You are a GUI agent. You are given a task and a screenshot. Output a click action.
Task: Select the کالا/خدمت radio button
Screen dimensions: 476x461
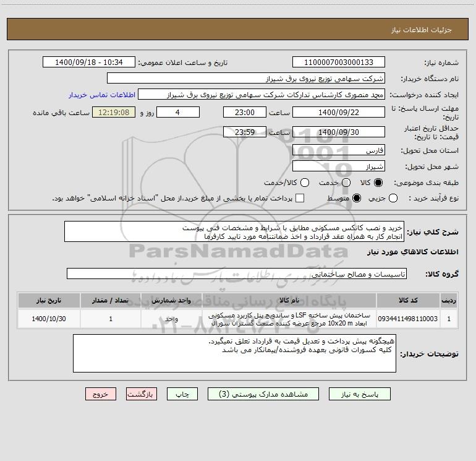coord(305,183)
